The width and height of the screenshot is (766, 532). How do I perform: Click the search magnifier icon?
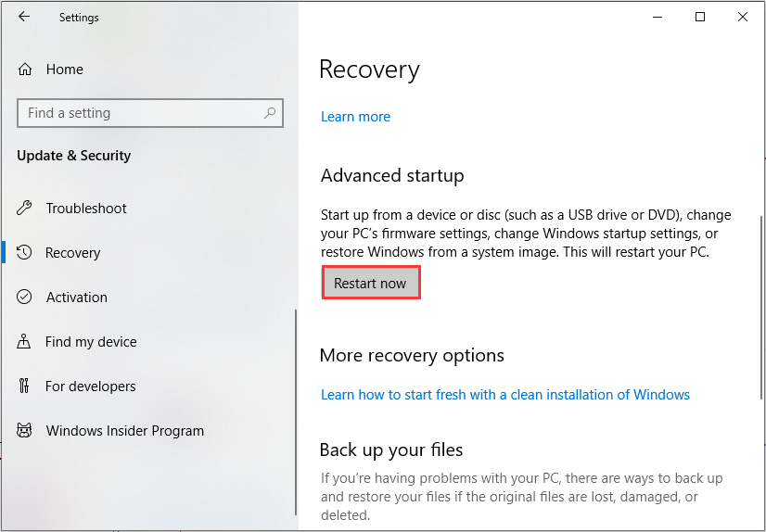point(270,113)
